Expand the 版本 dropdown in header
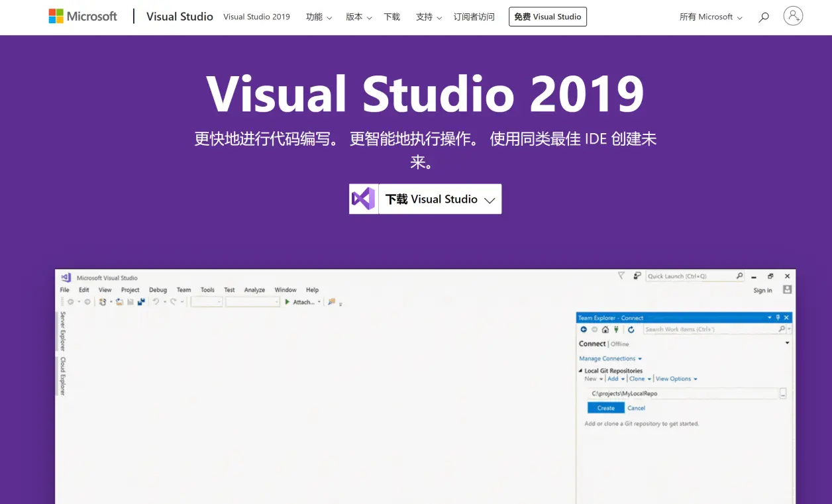 pyautogui.click(x=358, y=17)
